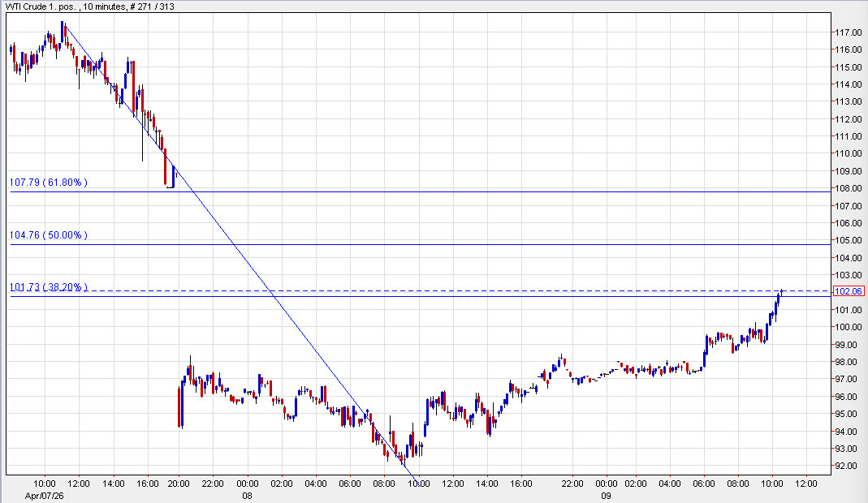Click the 09 session date marker

[606, 493]
